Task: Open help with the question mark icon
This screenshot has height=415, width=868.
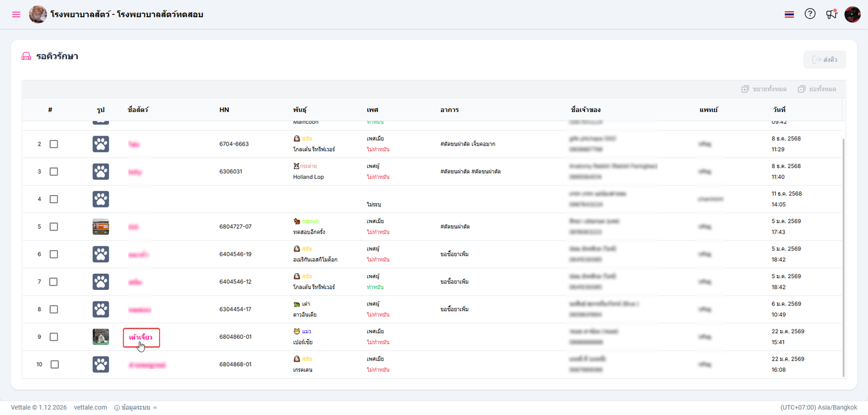Action: [810, 14]
